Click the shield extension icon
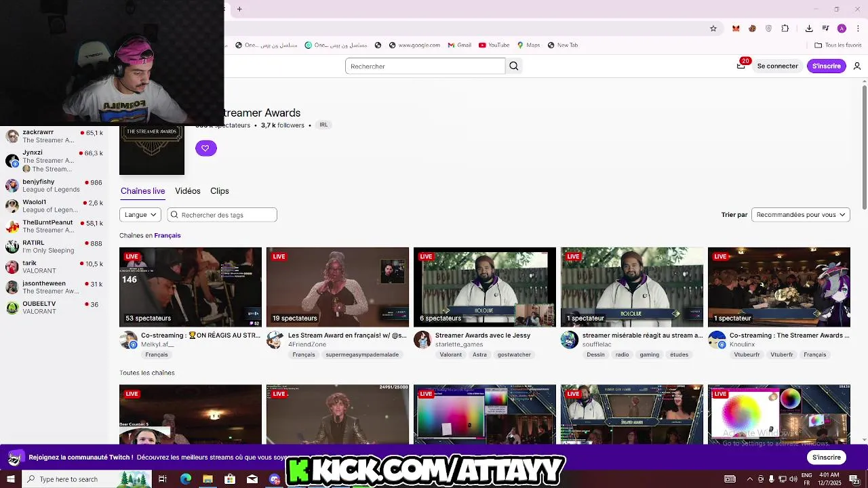The width and height of the screenshot is (868, 488). click(768, 28)
